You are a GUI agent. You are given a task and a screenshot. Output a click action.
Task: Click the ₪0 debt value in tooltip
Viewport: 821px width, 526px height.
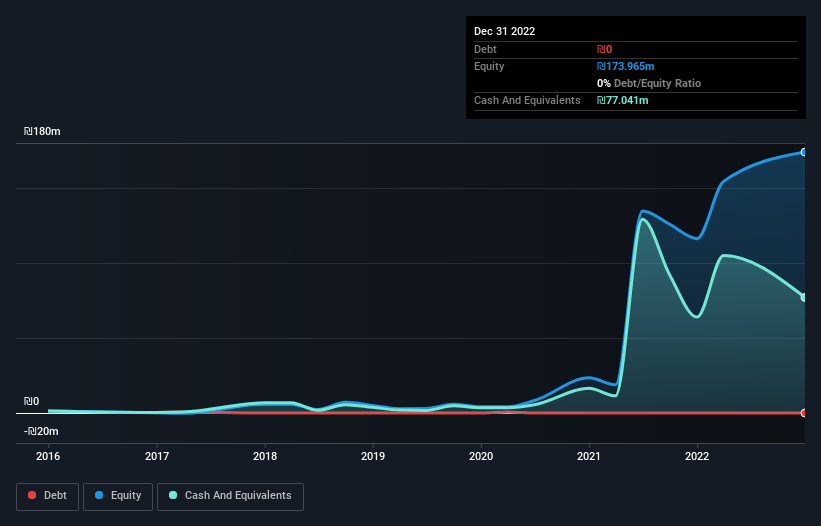coord(604,49)
